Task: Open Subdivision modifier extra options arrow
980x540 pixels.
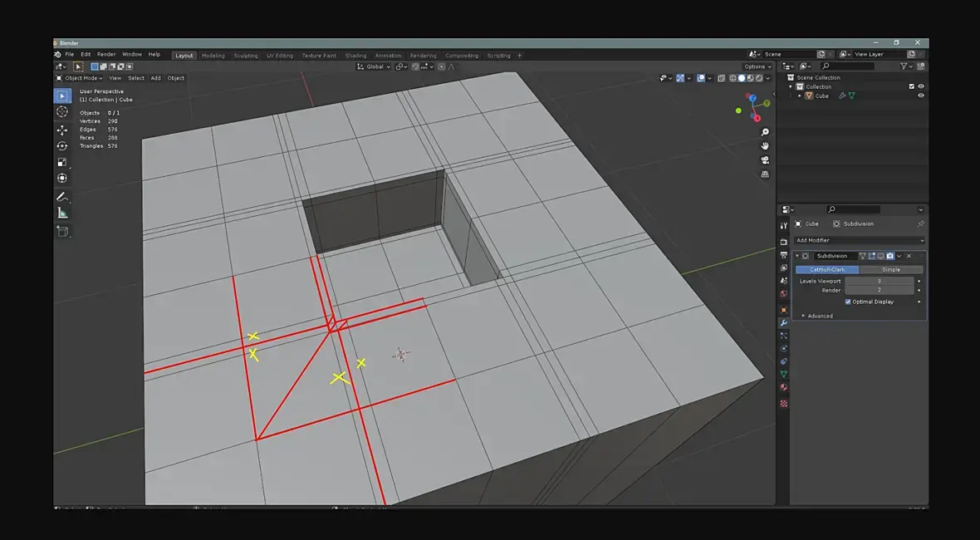Action: point(899,256)
